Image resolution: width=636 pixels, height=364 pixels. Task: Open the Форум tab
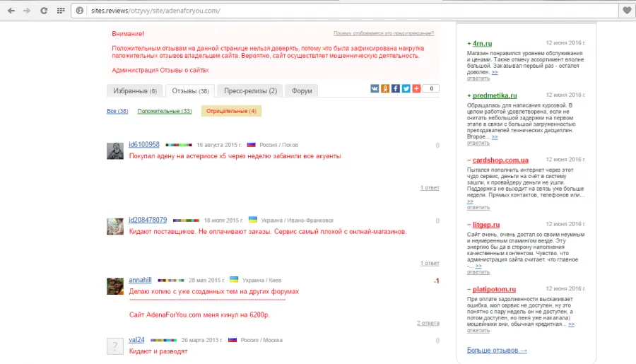point(302,91)
